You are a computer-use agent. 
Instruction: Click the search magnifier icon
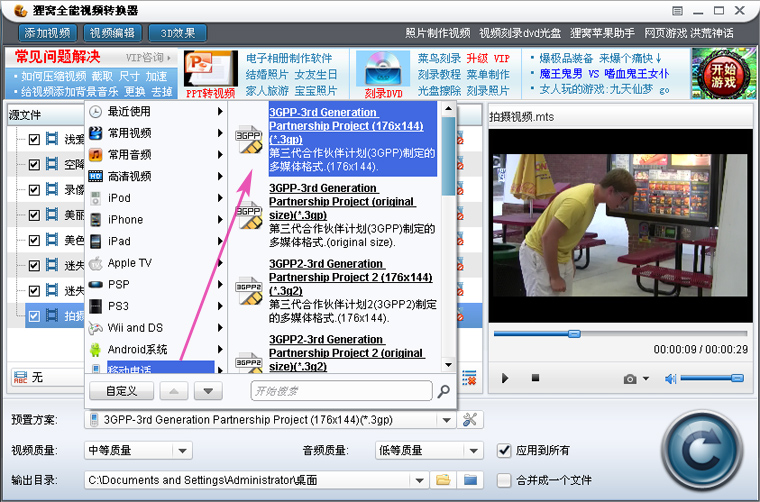tap(443, 391)
